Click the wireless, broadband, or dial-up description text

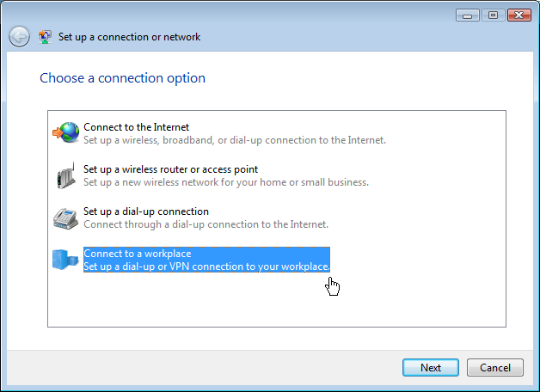pyautogui.click(x=235, y=140)
